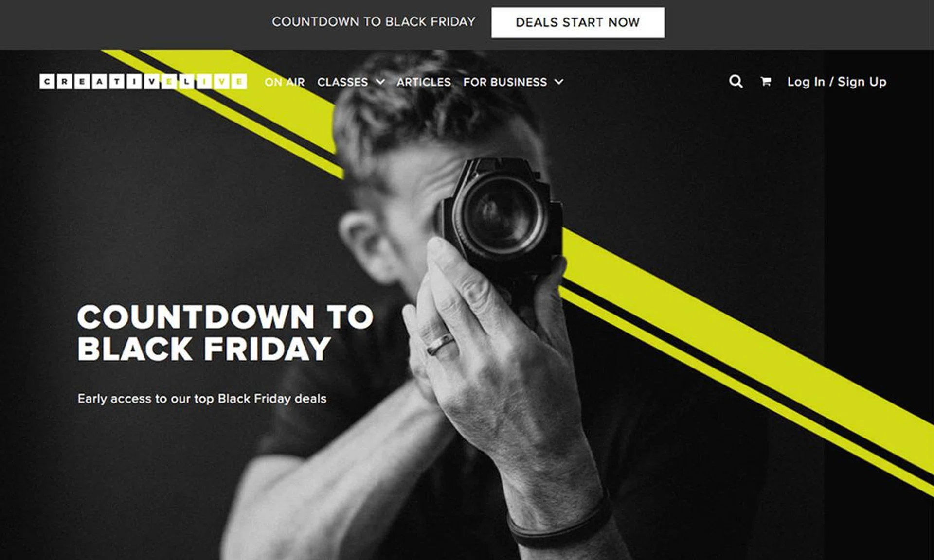
Task: Click the photographer's camera lens in hero image
Action: 501,215
